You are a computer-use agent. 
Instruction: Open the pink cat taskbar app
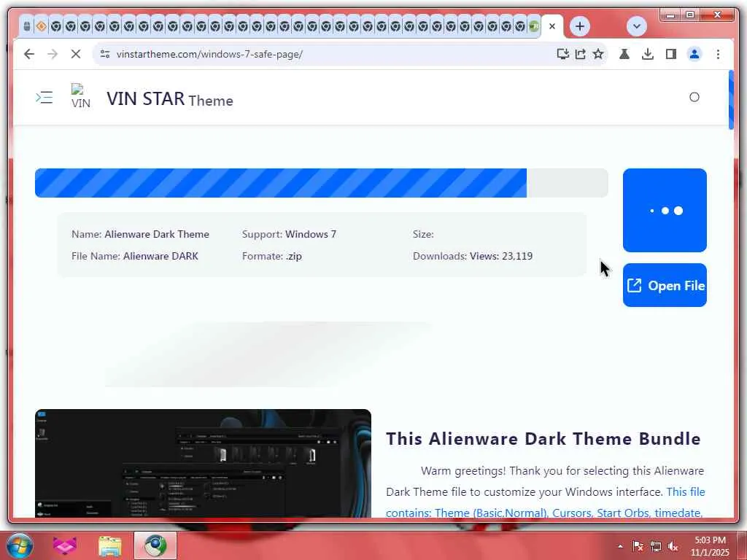pos(65,545)
